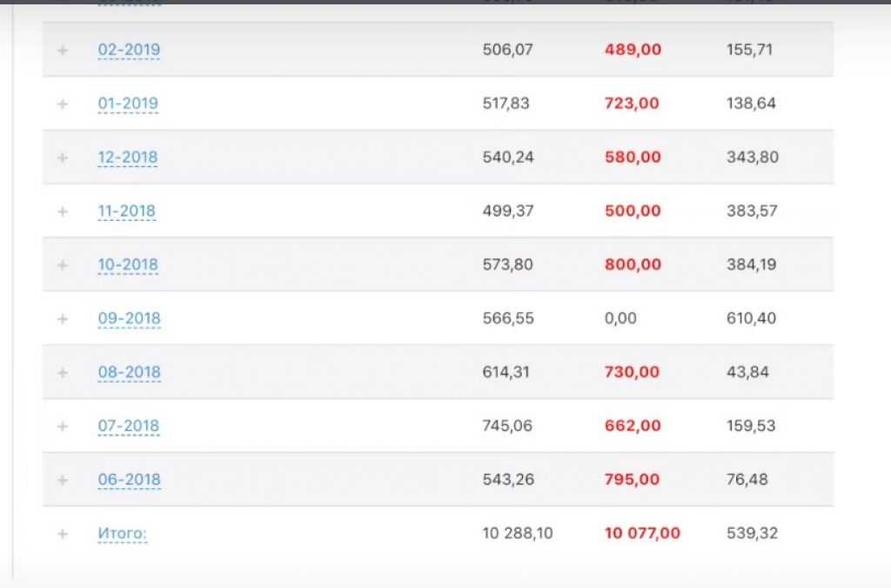Expand the 12-2018 row plus icon
891x588 pixels.
point(62,158)
